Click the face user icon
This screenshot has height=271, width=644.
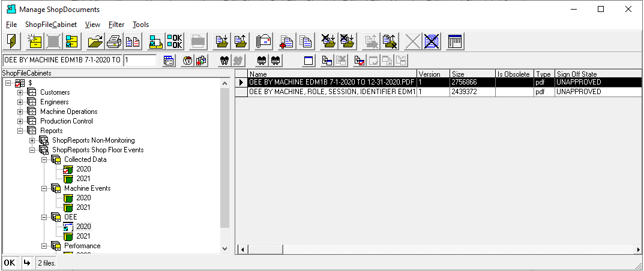click(188, 61)
